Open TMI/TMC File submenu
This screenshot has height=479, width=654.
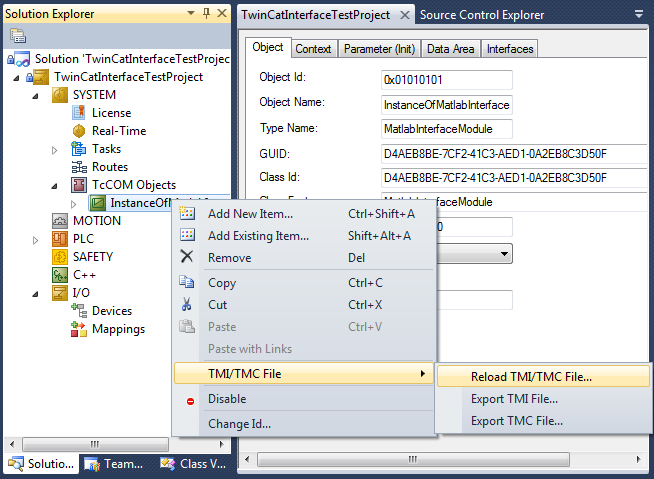tap(304, 373)
